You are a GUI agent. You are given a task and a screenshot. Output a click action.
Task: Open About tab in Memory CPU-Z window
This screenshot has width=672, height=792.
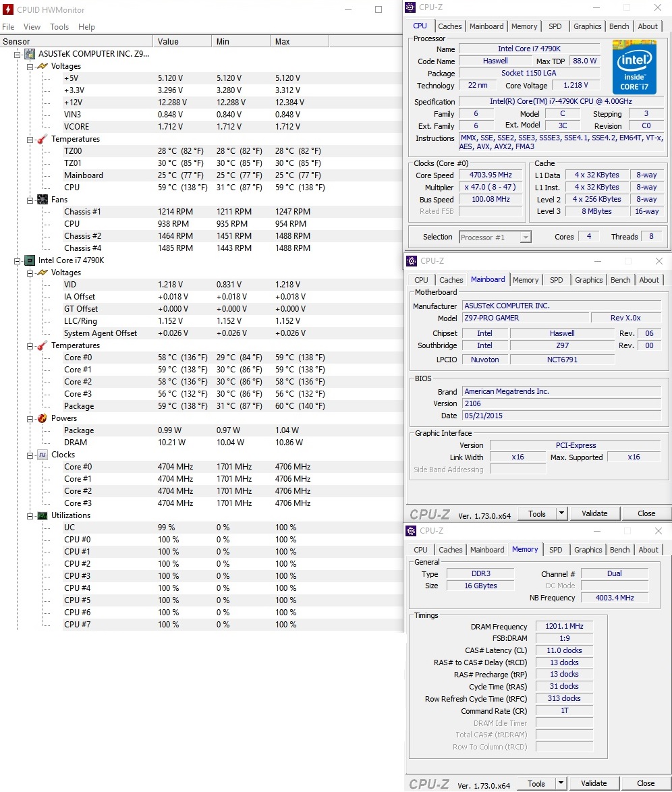click(648, 550)
